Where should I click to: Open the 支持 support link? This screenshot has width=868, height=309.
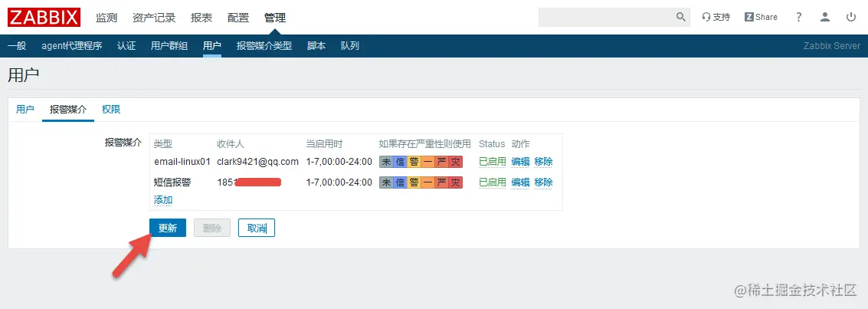pos(716,17)
